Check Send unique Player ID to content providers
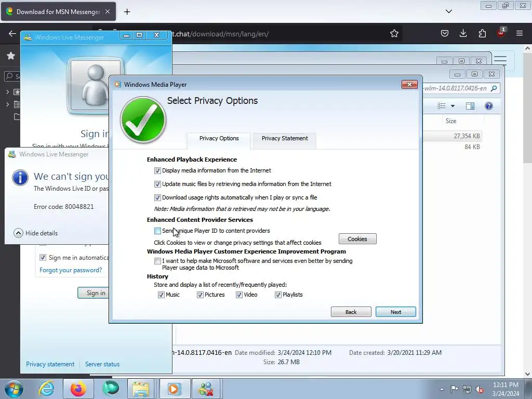This screenshot has height=399, width=532. pyautogui.click(x=157, y=231)
